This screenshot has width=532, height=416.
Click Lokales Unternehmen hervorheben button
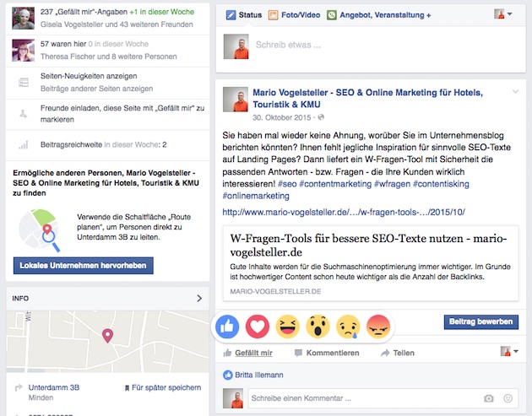(x=83, y=266)
